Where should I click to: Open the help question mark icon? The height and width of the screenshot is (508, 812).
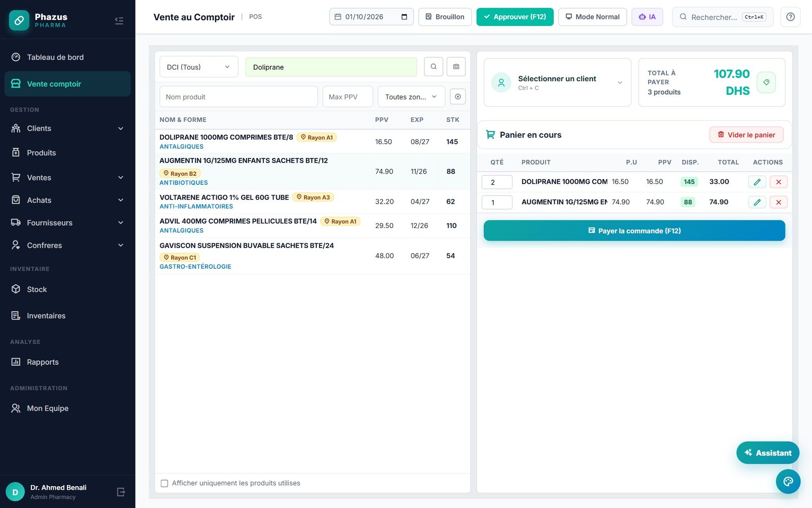coord(790,17)
